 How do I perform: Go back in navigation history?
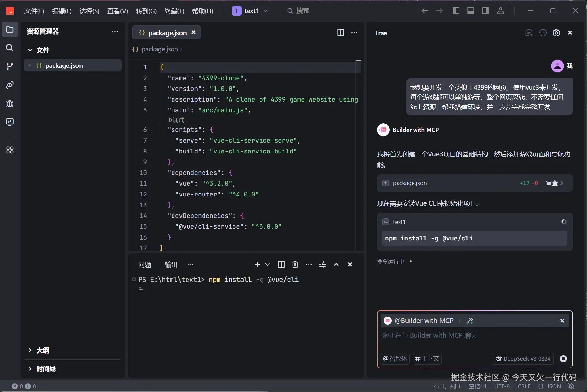coord(425,11)
